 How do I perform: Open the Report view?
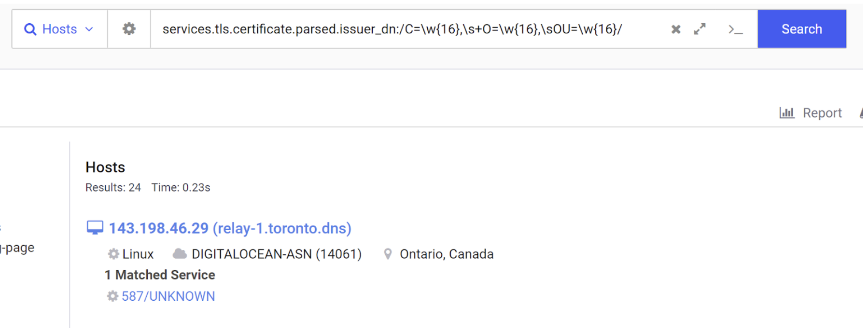[821, 112]
